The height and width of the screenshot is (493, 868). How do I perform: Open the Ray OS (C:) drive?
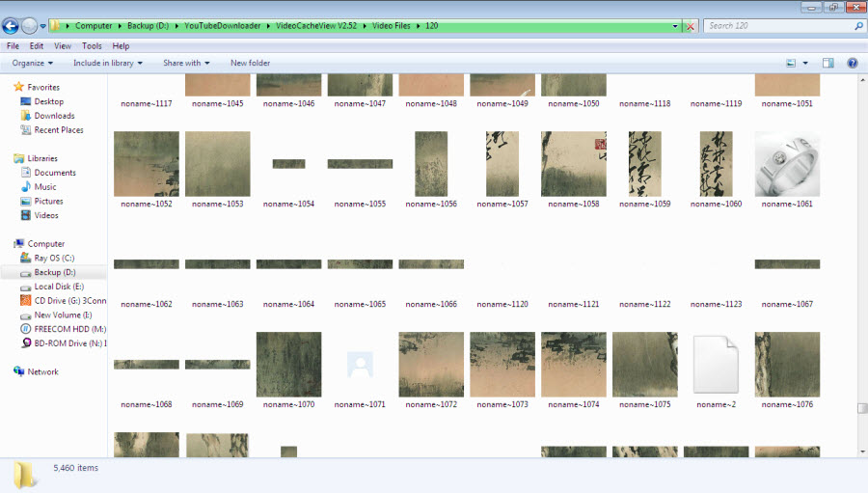54,259
